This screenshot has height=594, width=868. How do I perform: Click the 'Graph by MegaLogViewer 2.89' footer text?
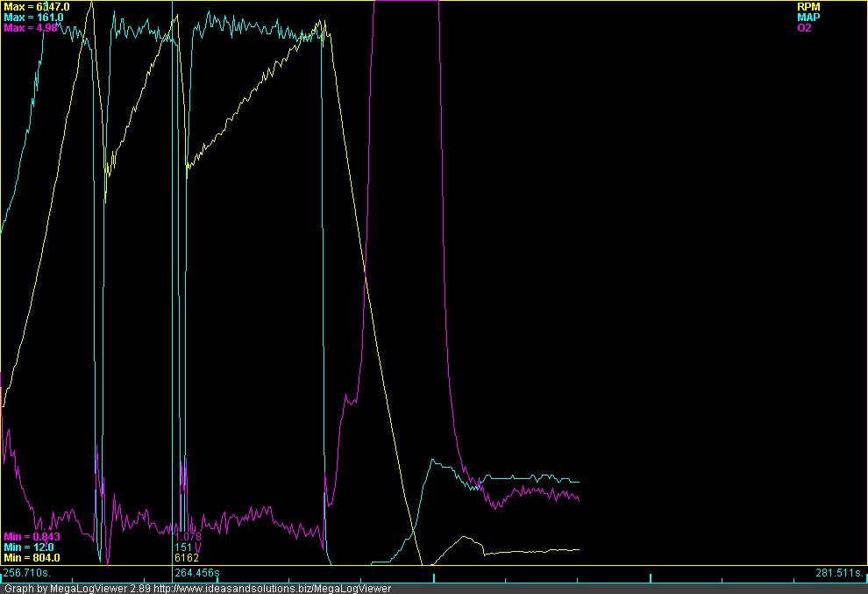pos(77,589)
